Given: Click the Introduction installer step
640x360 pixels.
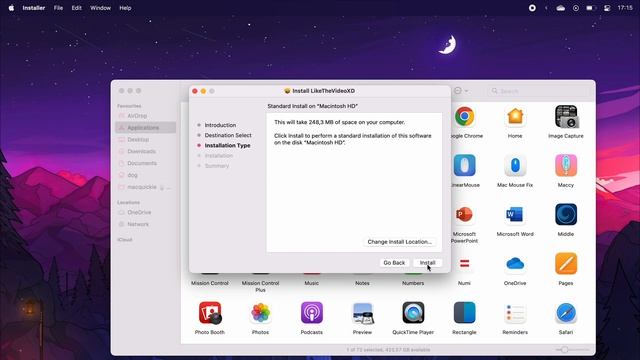Looking at the screenshot, I should click(x=220, y=125).
